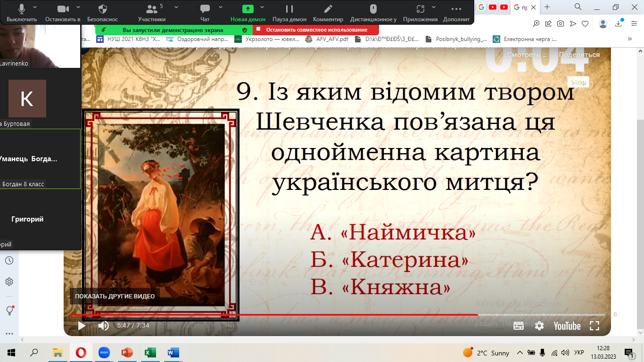Click the green screen-sharing status banner
This screenshot has height=362, width=644.
174,30
